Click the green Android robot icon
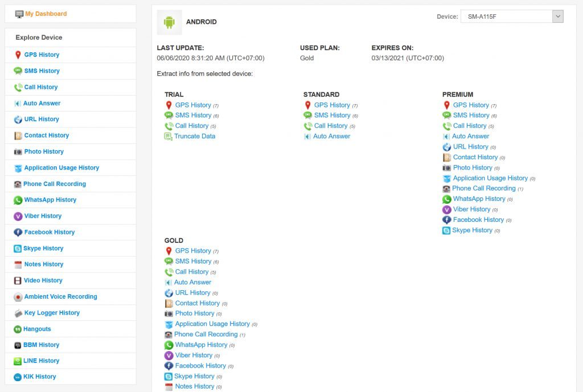583x392 pixels. click(169, 22)
